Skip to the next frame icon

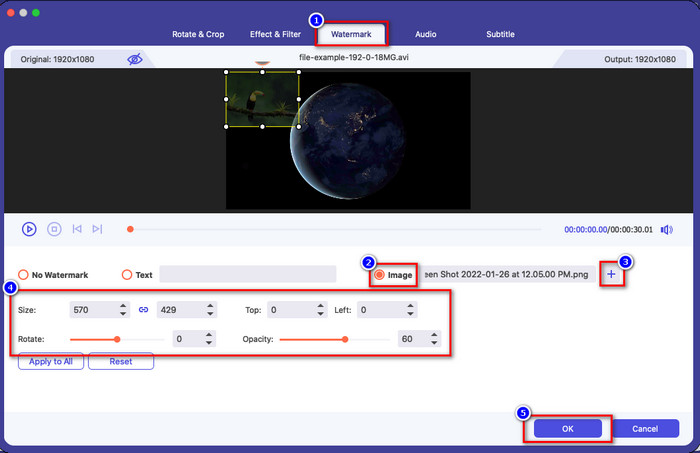[x=97, y=229]
